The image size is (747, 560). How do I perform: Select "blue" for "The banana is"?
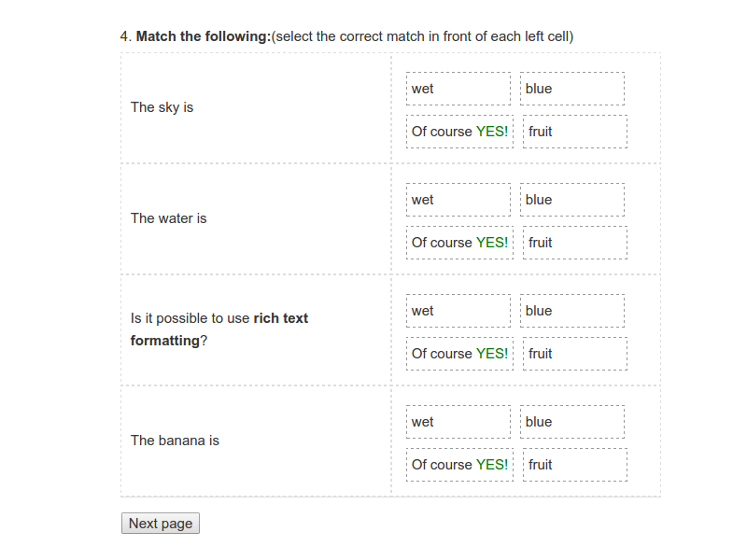[571, 422]
